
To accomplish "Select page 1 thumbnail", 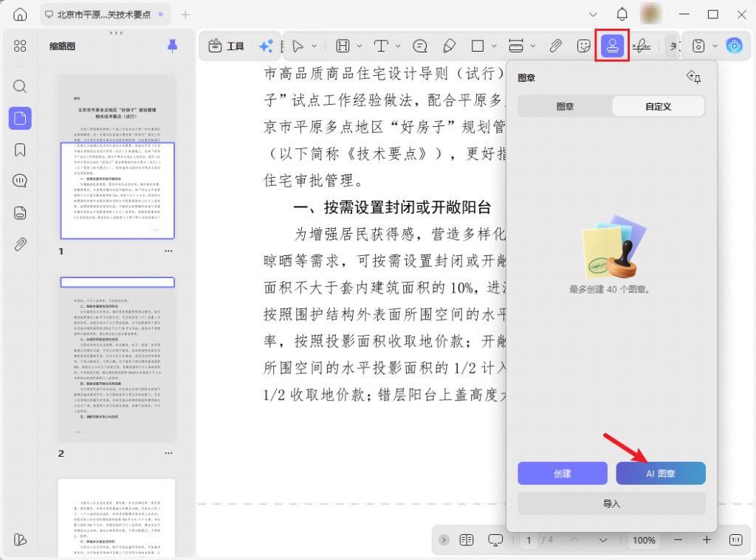I will [117, 156].
